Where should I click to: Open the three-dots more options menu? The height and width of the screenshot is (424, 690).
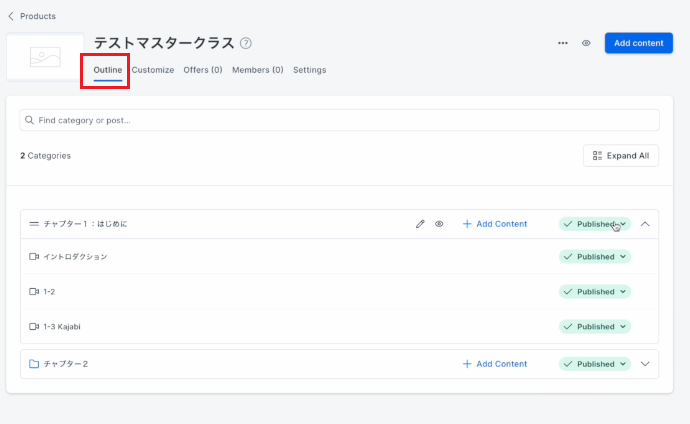(x=562, y=43)
